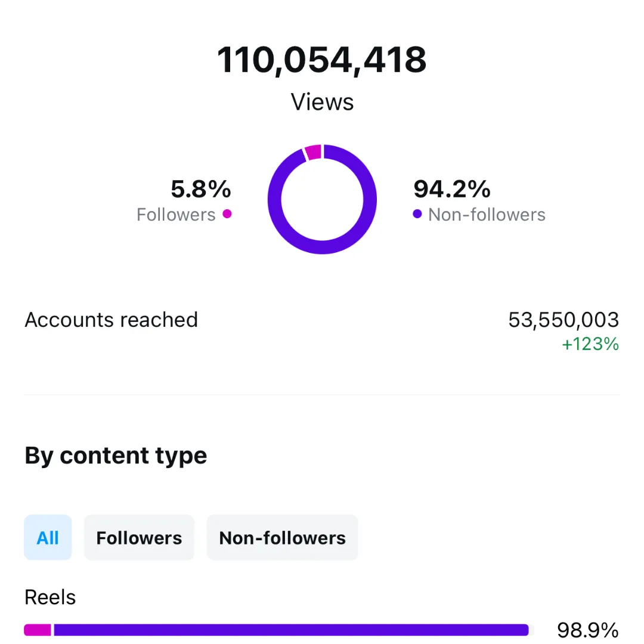Tap the 5.8% followers percentage
Viewport: 644px width, 644px height.
[201, 189]
